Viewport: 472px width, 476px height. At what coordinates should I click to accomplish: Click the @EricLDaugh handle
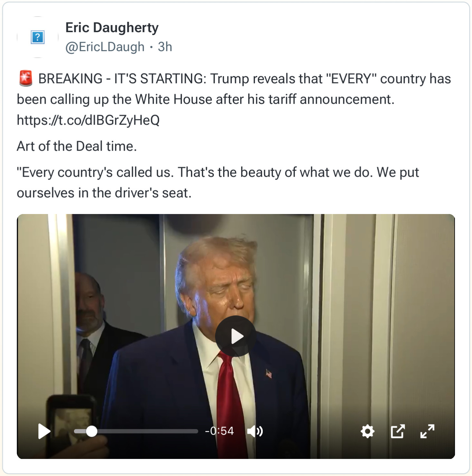pyautogui.click(x=105, y=47)
